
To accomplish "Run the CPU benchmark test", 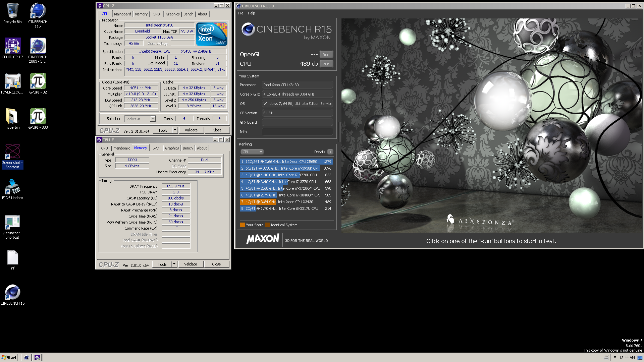I will pyautogui.click(x=326, y=64).
